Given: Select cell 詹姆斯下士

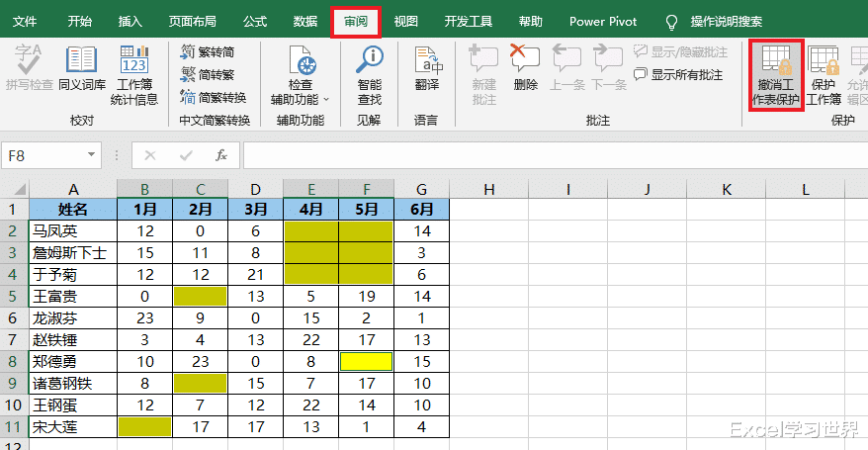Looking at the screenshot, I should (73, 253).
